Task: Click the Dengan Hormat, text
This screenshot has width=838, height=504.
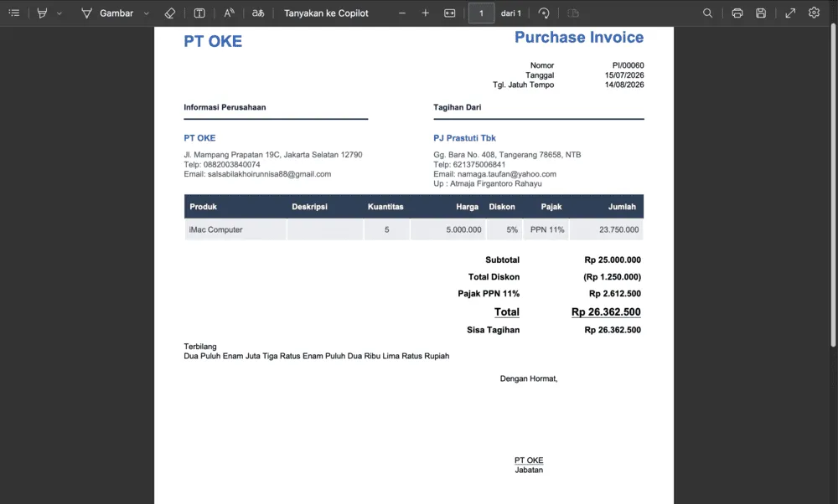Action: [x=529, y=378]
